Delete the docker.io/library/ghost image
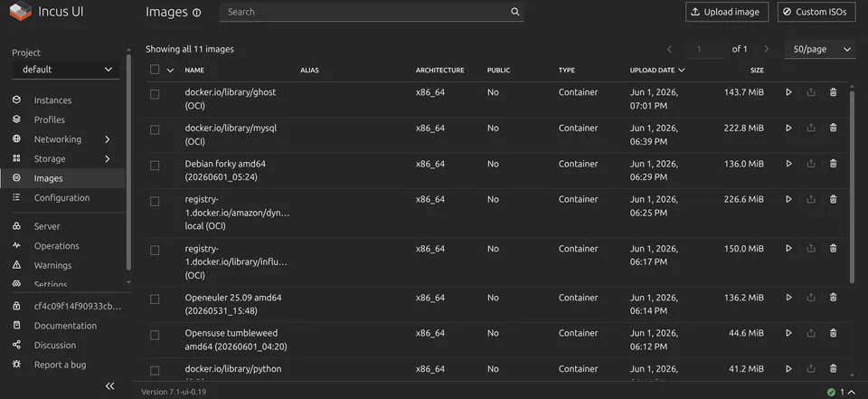 coord(833,92)
